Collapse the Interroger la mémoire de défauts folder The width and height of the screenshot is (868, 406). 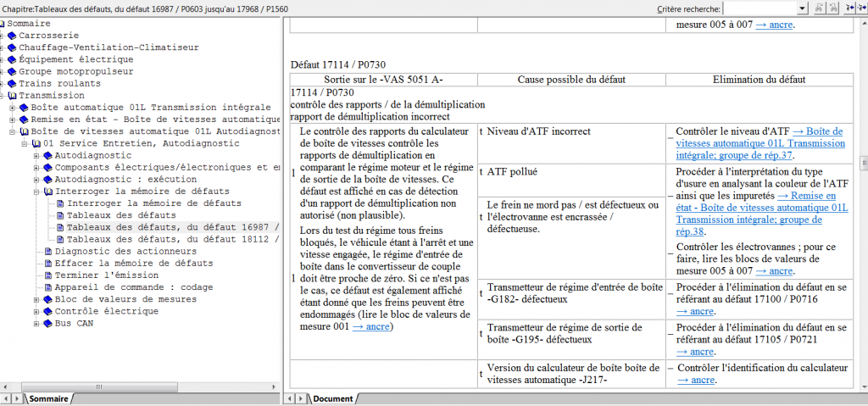tap(36, 192)
